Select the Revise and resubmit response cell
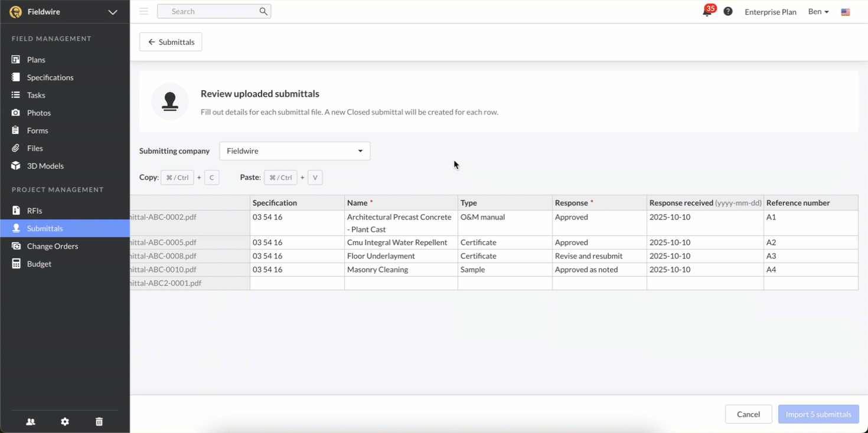This screenshot has width=868, height=433. pos(599,256)
